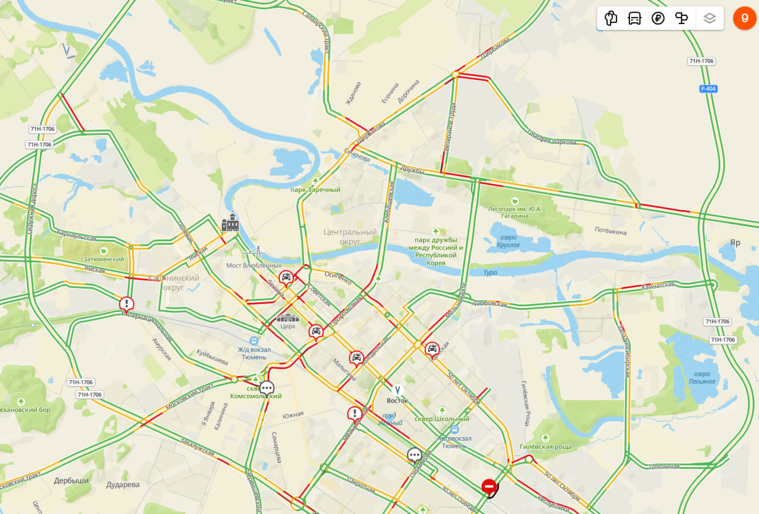Click the Восток marker
This screenshot has height=514, width=759.
pos(397,390)
